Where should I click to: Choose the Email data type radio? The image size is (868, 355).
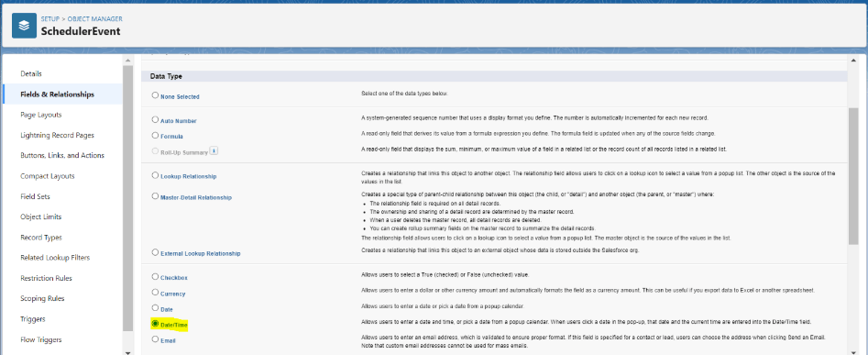[155, 339]
